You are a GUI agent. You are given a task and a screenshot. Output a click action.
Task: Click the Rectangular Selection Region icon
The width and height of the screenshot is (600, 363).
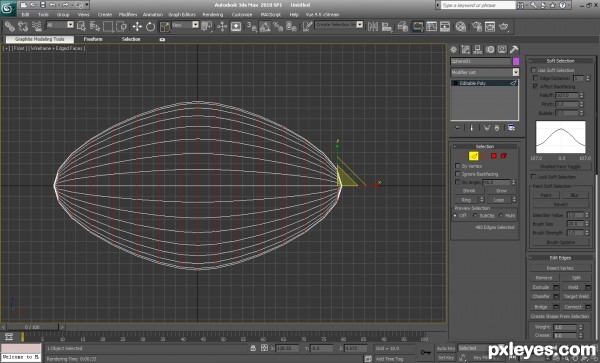pyautogui.click(x=108, y=26)
